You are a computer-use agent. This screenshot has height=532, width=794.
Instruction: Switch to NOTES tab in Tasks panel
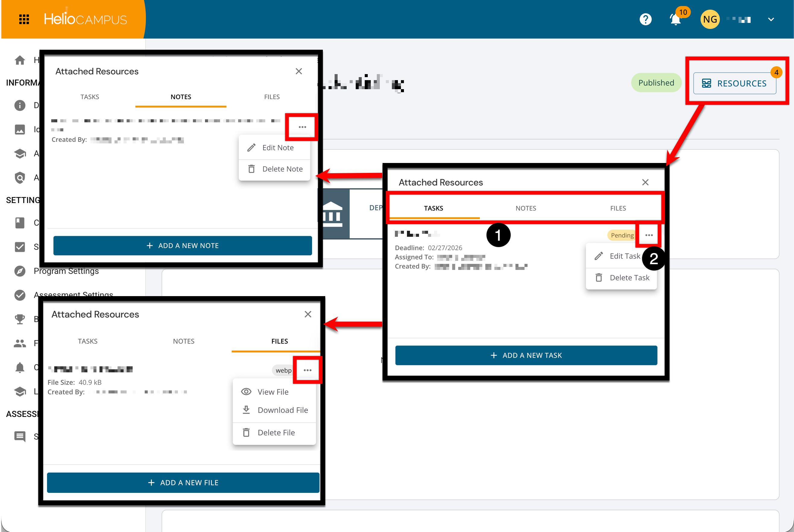(525, 208)
